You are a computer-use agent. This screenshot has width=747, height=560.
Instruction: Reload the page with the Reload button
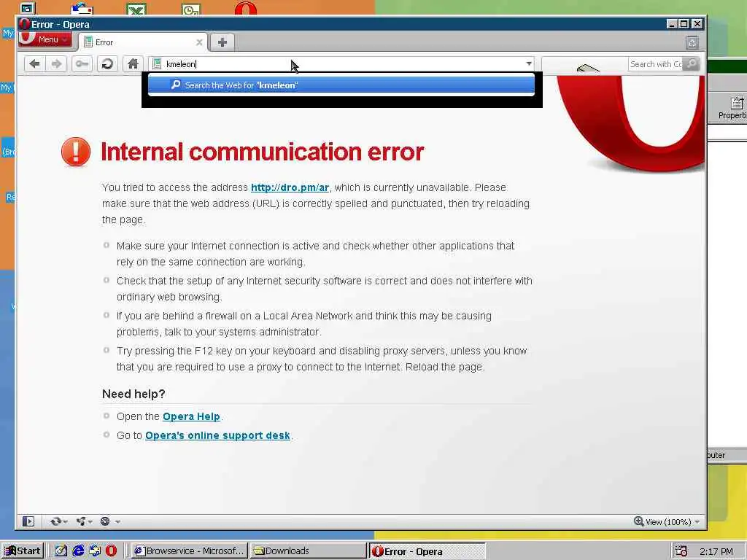(107, 64)
